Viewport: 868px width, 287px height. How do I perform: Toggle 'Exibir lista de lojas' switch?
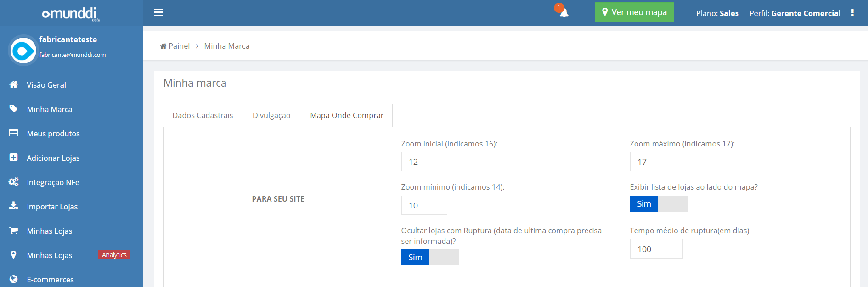coord(658,204)
